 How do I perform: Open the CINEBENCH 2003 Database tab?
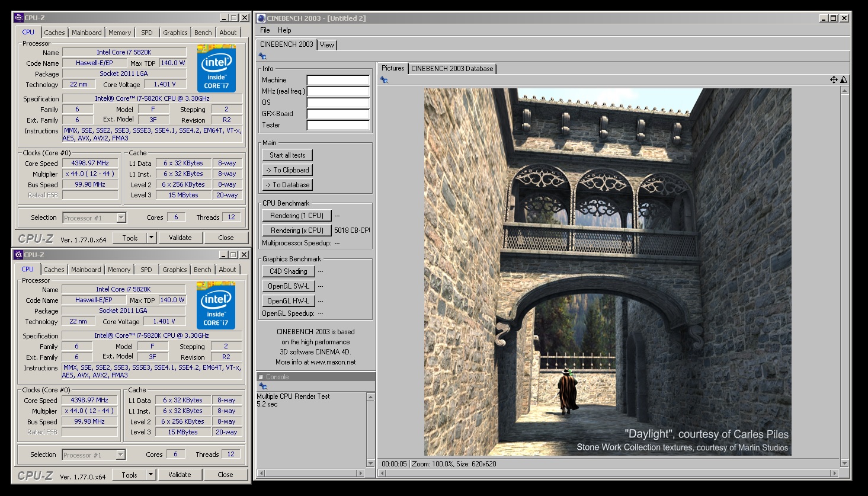452,69
